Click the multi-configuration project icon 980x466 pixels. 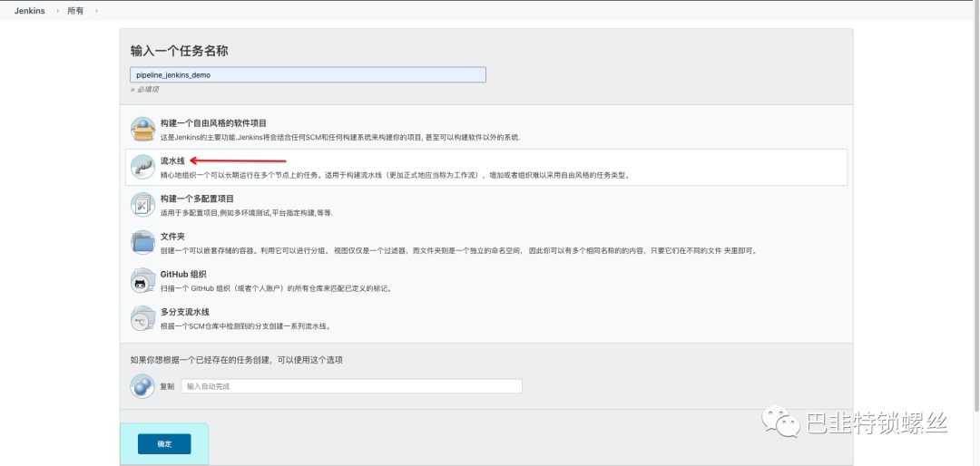tap(142, 204)
